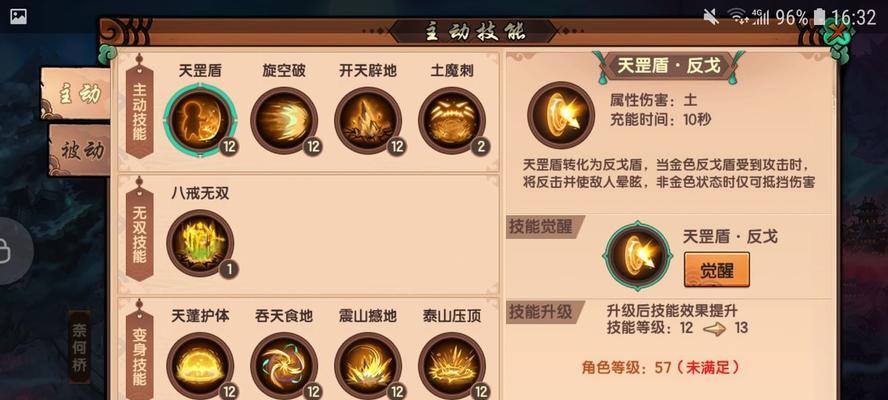Select the 吞天食地 skill icon
The height and width of the screenshot is (400, 888).
point(284,365)
